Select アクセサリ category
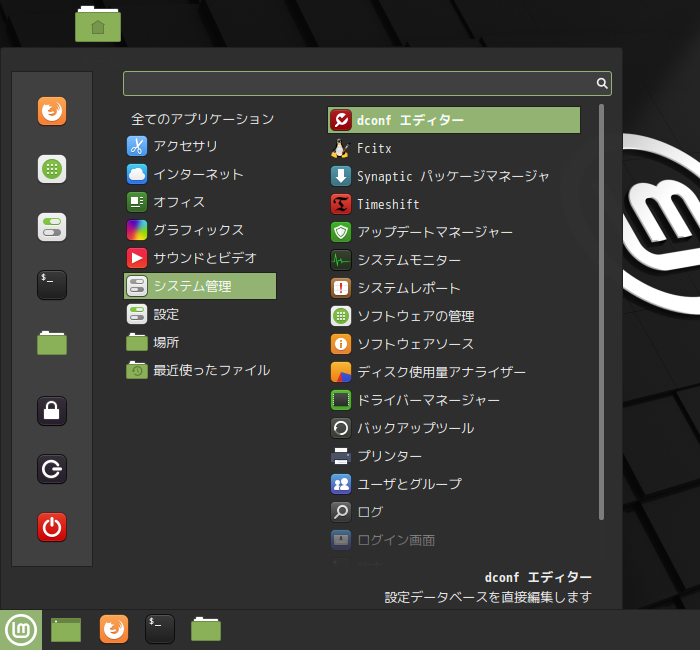The height and width of the screenshot is (650, 700). (200, 146)
